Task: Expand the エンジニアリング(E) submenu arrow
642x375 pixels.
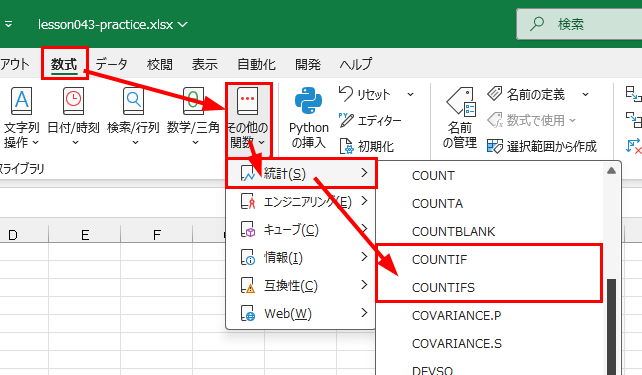Action: 364,201
